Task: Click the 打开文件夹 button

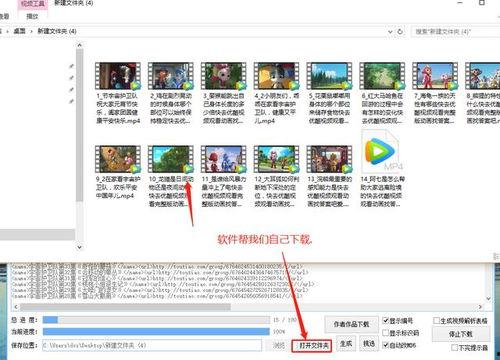Action: [x=312, y=346]
